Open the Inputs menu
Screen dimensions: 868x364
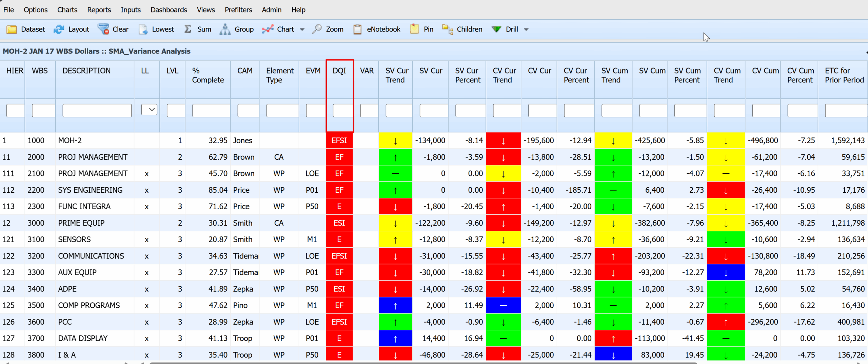(x=131, y=10)
